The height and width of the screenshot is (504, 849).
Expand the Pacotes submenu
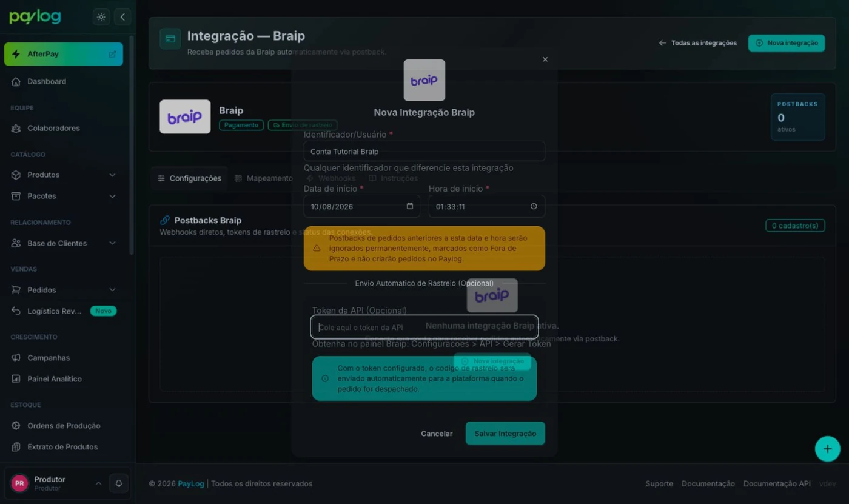(112, 196)
